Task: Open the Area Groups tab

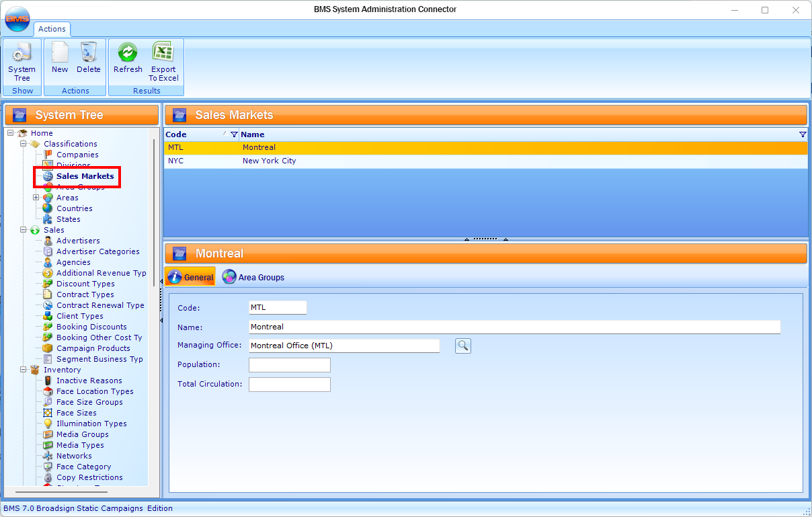Action: (253, 277)
